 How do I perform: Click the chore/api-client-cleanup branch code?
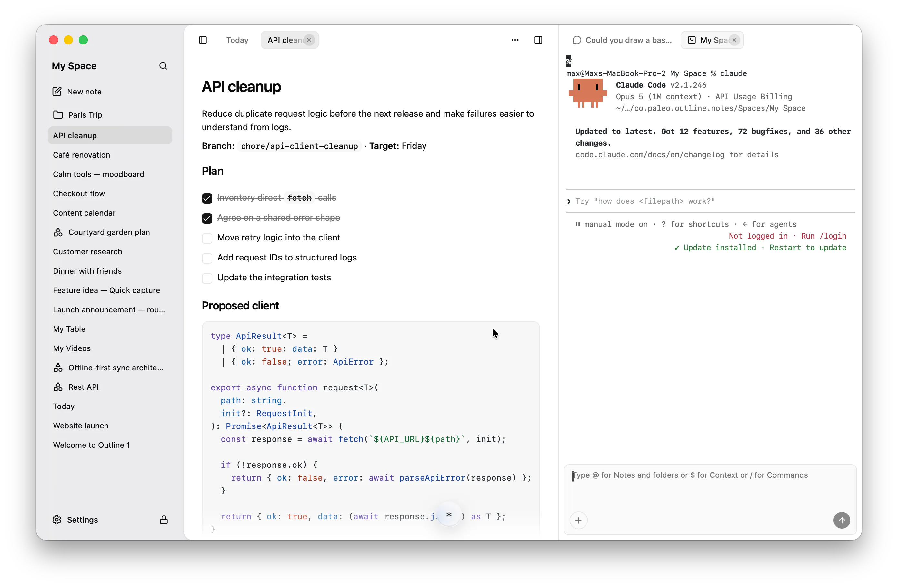pos(299,146)
